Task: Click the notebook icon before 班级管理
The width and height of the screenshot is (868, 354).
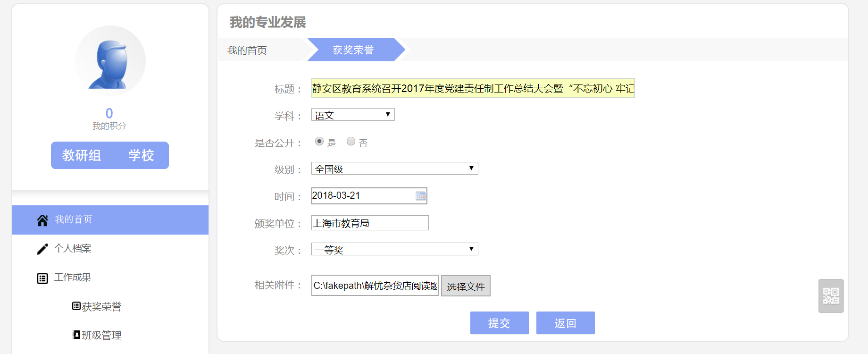Action: pos(76,335)
